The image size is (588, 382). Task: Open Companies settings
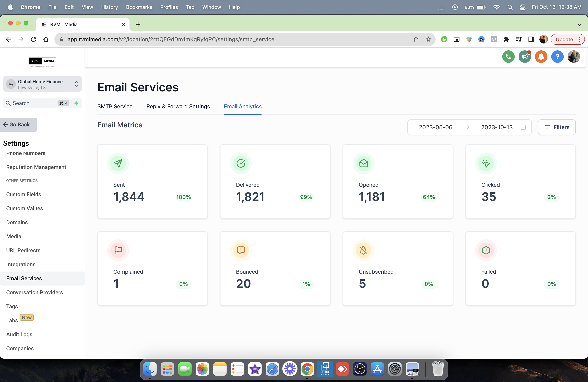20,348
